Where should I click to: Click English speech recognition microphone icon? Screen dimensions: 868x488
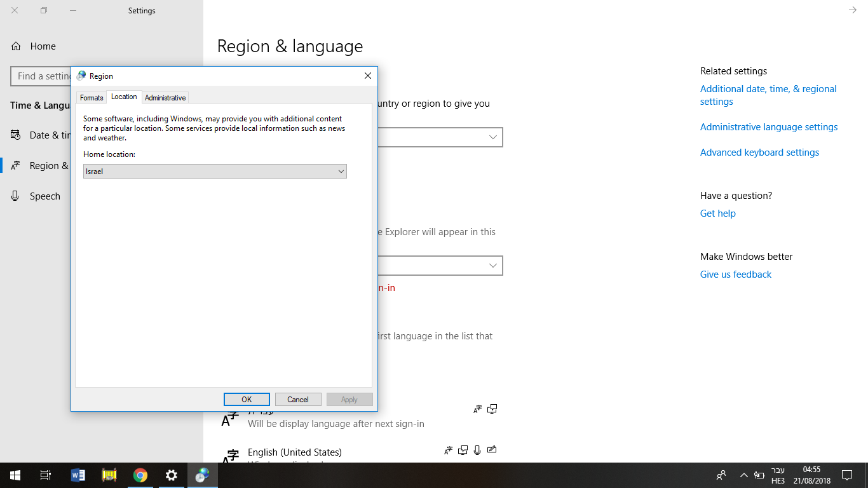tap(477, 451)
